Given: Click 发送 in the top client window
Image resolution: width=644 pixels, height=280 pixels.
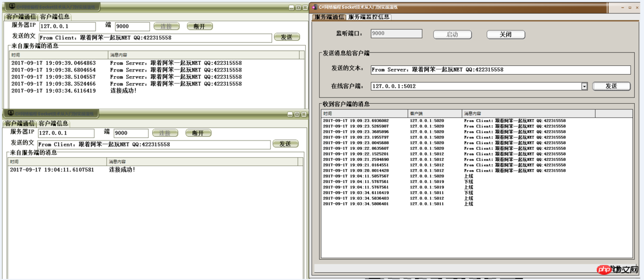Looking at the screenshot, I should point(287,37).
